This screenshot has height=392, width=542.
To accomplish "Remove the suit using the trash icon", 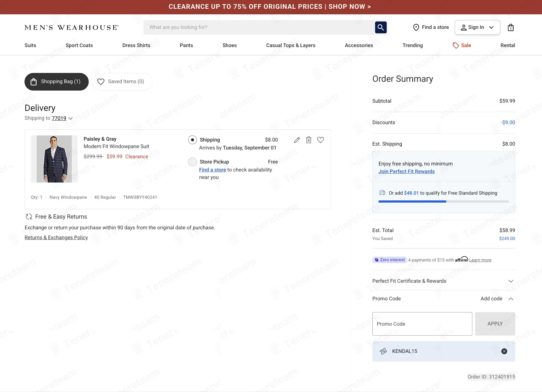I will [309, 140].
